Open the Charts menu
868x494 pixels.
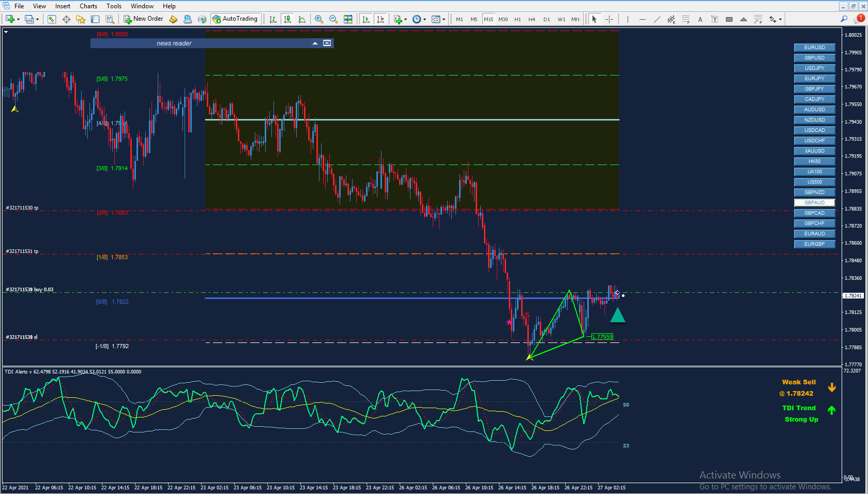[x=88, y=6]
